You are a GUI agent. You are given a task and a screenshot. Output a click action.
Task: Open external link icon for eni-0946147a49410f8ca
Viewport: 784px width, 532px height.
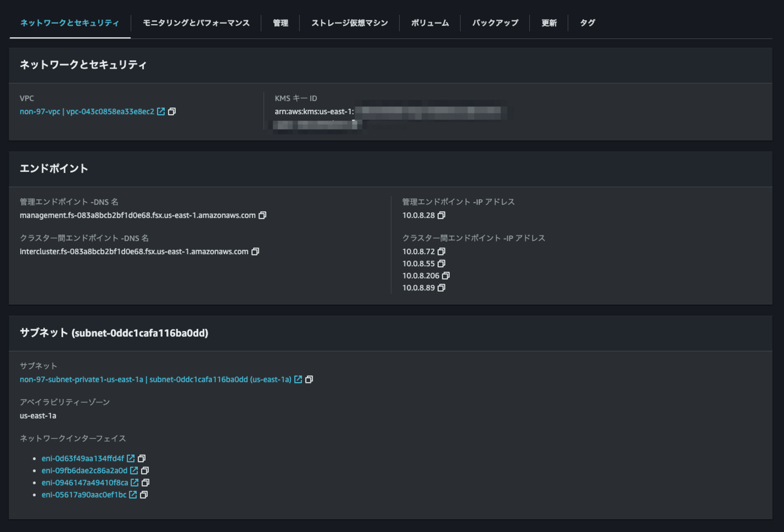coord(134,483)
